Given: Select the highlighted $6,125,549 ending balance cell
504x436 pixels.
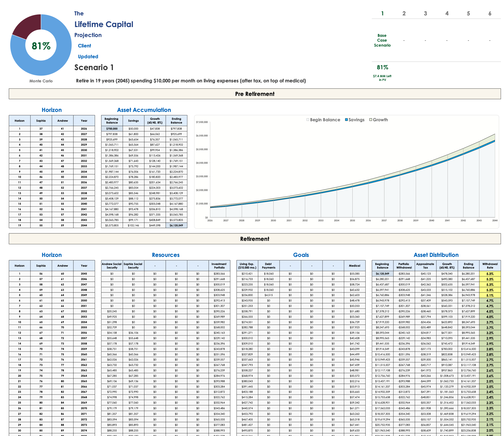Looking at the screenshot, I should (x=176, y=225).
